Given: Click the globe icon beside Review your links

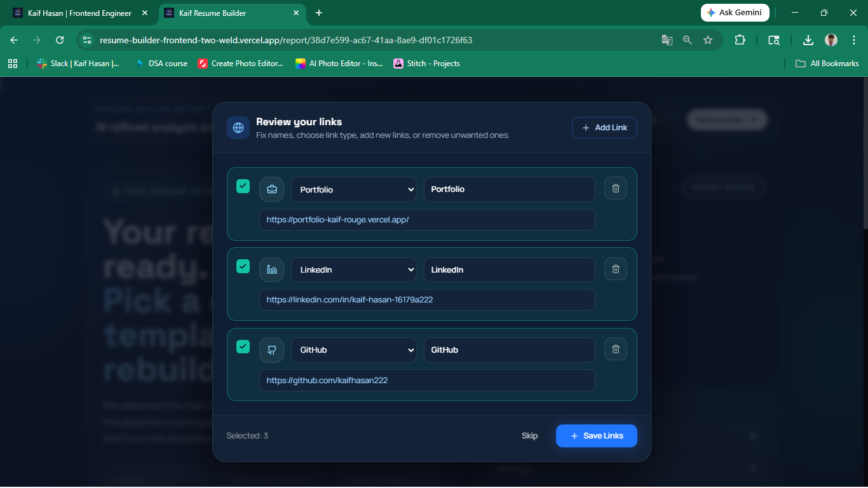Looking at the screenshot, I should click(x=238, y=128).
